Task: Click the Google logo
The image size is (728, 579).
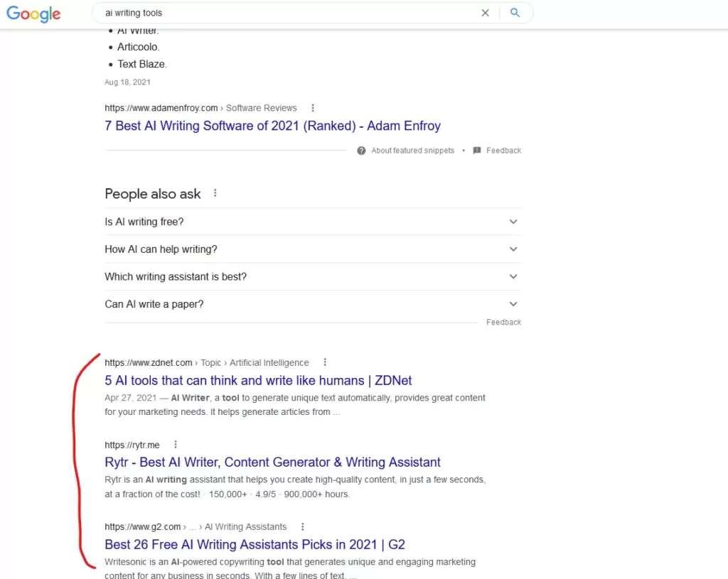Action: coord(33,13)
